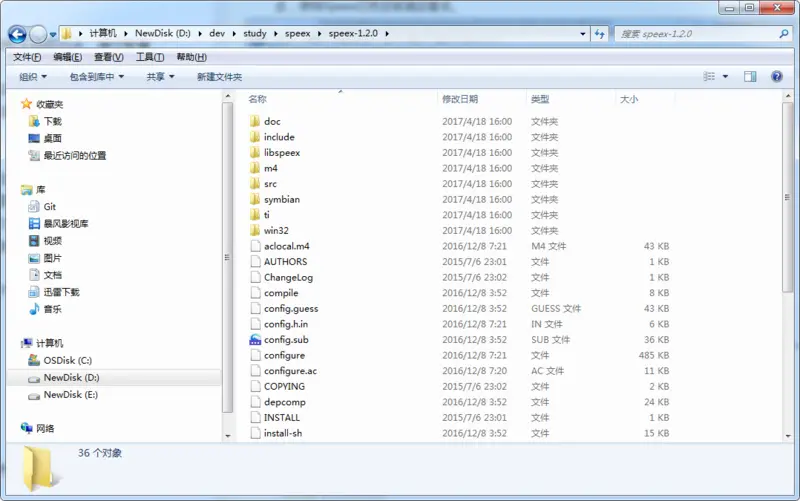Select 网络 in the navigation pane

click(x=38, y=428)
